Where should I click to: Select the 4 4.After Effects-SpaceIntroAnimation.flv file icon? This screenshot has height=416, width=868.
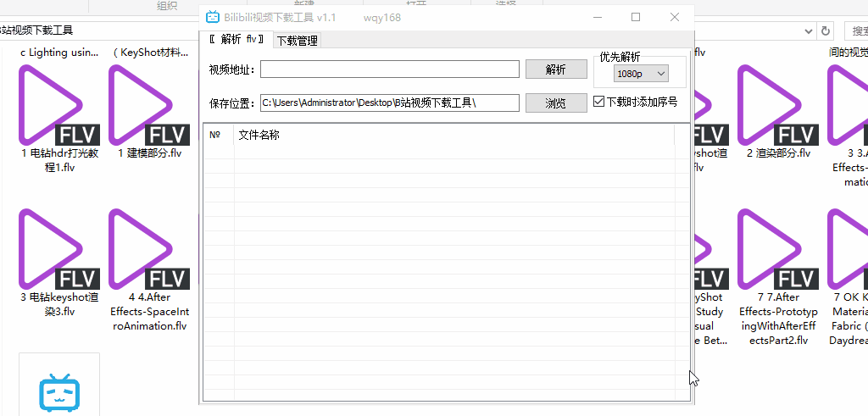pyautogui.click(x=149, y=249)
